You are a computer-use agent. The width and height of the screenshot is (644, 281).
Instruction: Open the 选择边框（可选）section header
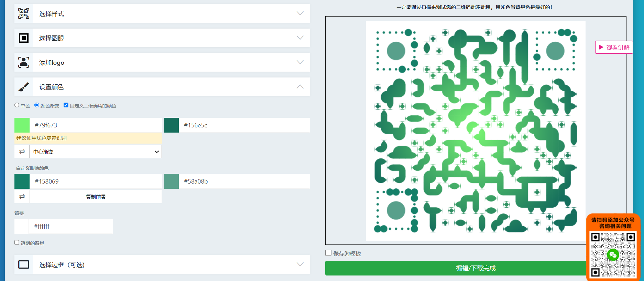click(162, 264)
